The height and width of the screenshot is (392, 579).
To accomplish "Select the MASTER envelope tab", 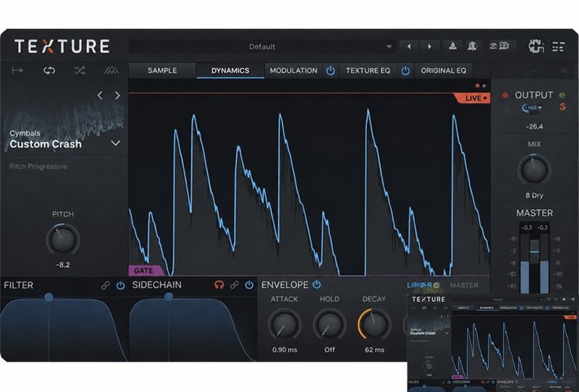I will tap(464, 286).
